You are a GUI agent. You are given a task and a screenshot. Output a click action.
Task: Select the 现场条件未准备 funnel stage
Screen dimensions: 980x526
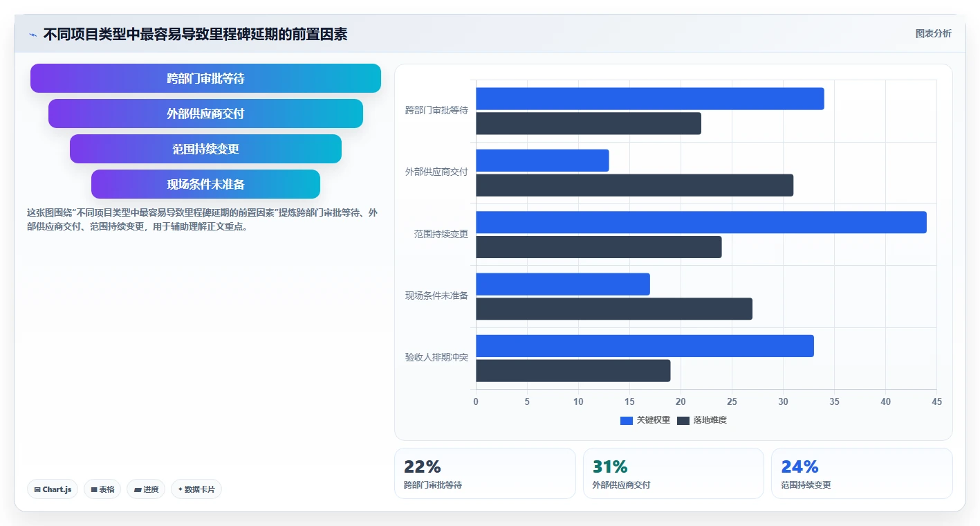click(205, 184)
